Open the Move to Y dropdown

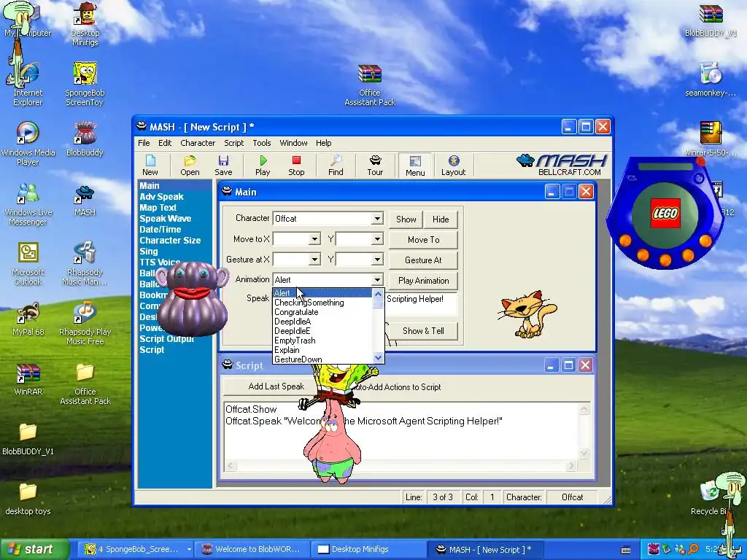coord(377,239)
